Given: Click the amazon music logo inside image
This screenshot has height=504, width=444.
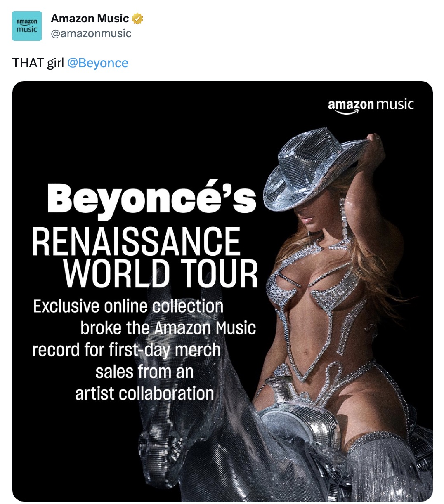Looking at the screenshot, I should [x=371, y=105].
